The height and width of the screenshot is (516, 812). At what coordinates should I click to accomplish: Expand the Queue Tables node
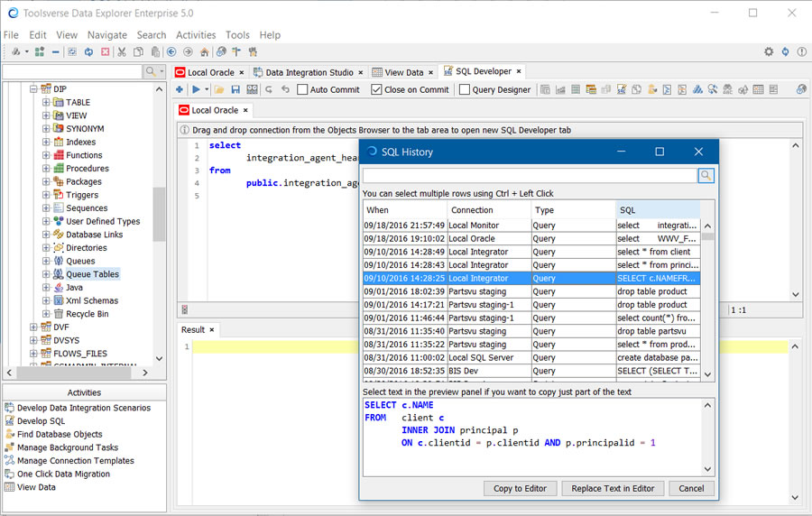coord(46,274)
